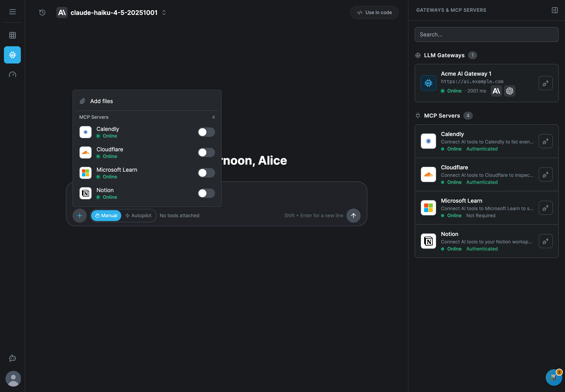
Task: Select Notion row in MCP popup
Action: coord(147,193)
